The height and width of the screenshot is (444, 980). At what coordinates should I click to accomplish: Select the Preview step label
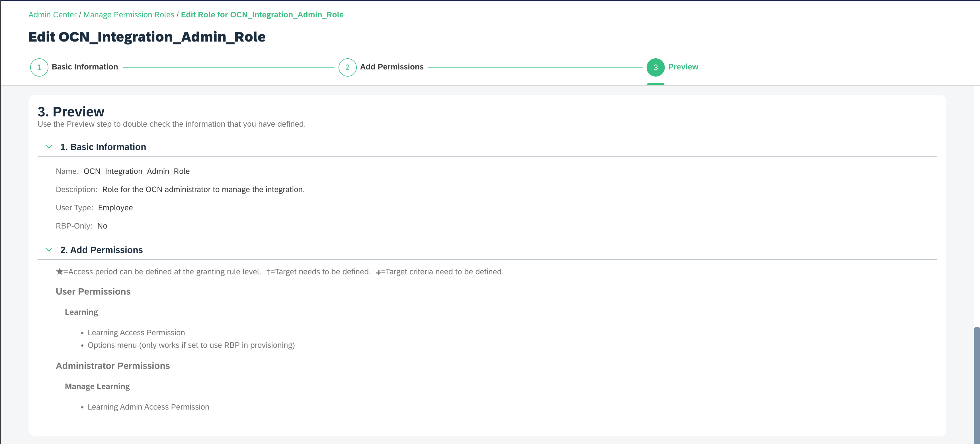(683, 67)
